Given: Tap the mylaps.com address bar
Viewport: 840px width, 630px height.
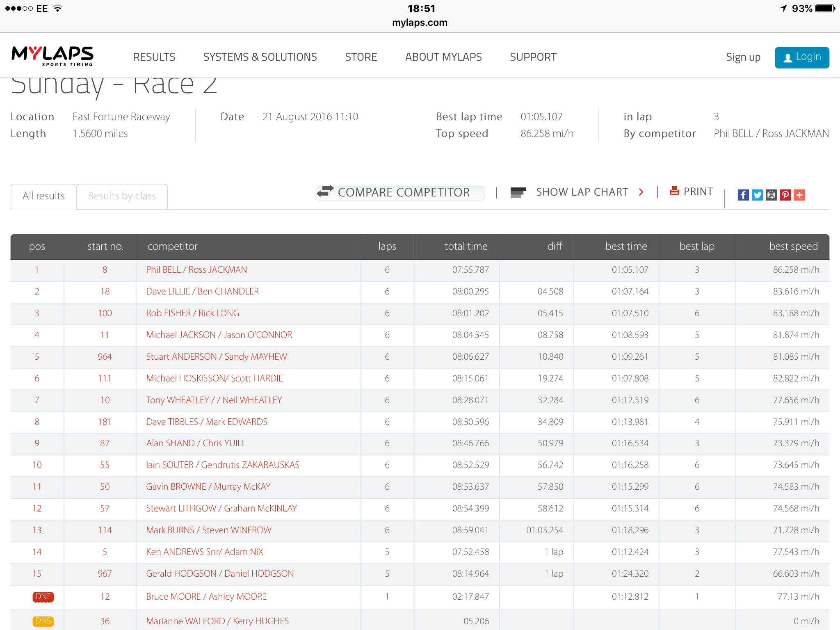Looking at the screenshot, I should [420, 23].
